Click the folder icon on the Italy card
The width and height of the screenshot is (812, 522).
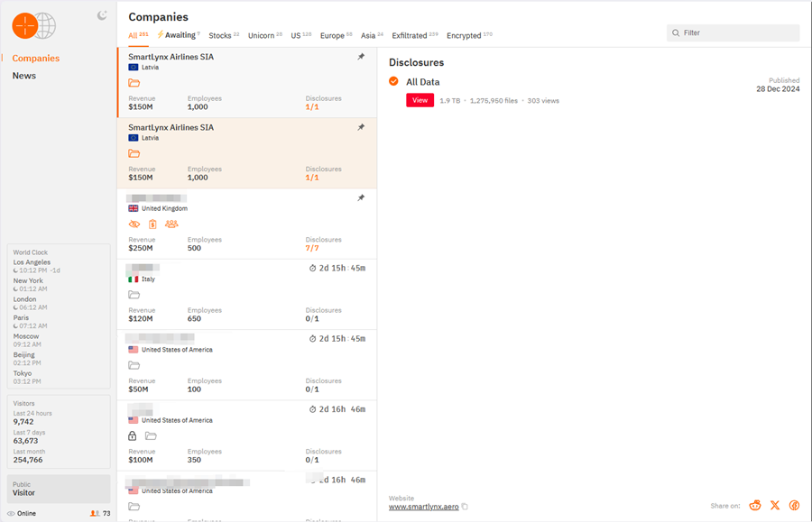(x=134, y=295)
